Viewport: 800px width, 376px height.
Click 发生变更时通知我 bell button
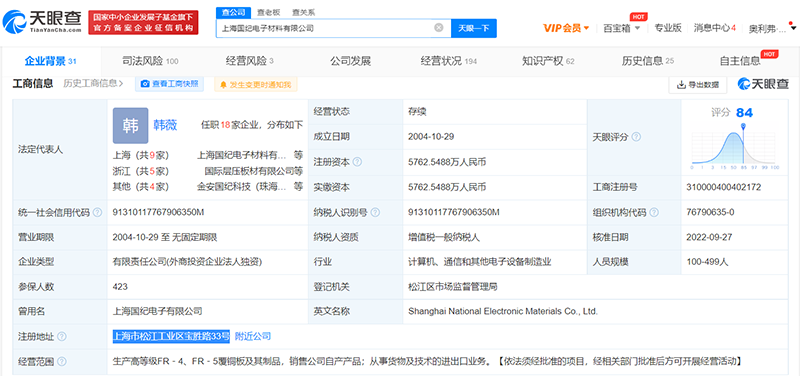[256, 84]
